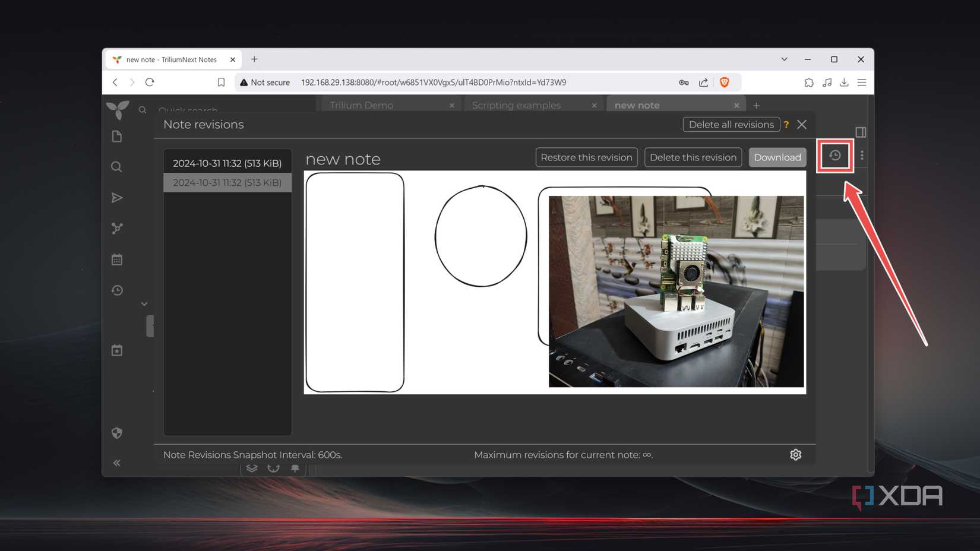Click the note revisions history icon
980x551 pixels.
pyautogui.click(x=834, y=156)
